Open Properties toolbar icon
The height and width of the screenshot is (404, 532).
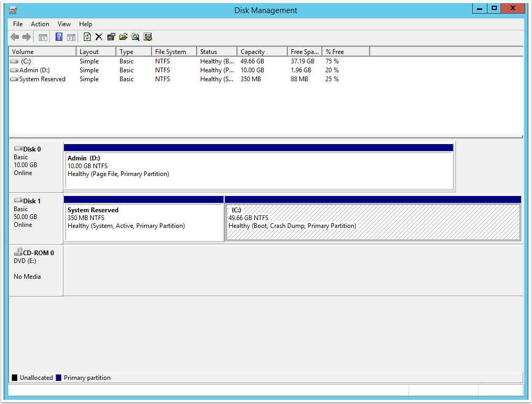[x=111, y=37]
